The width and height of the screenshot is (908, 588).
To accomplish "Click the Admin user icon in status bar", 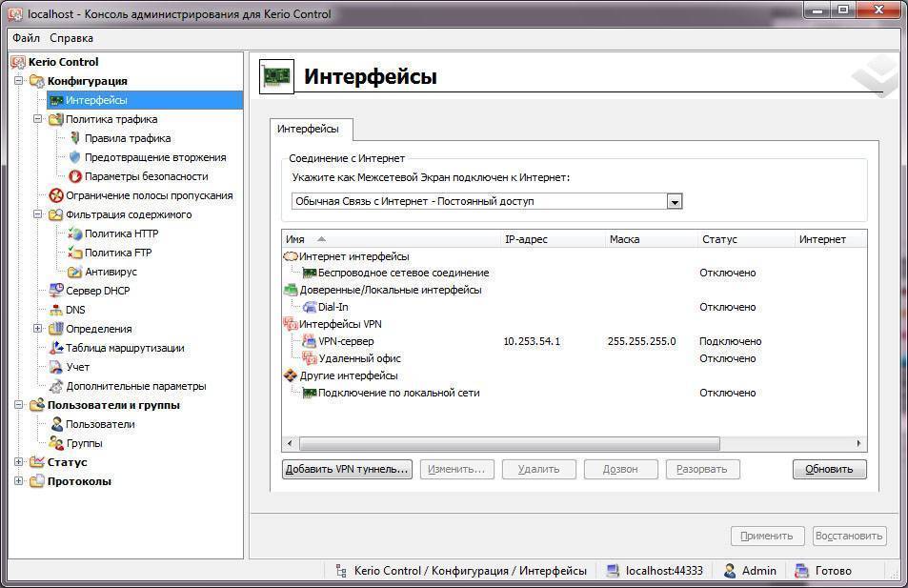I will (730, 571).
